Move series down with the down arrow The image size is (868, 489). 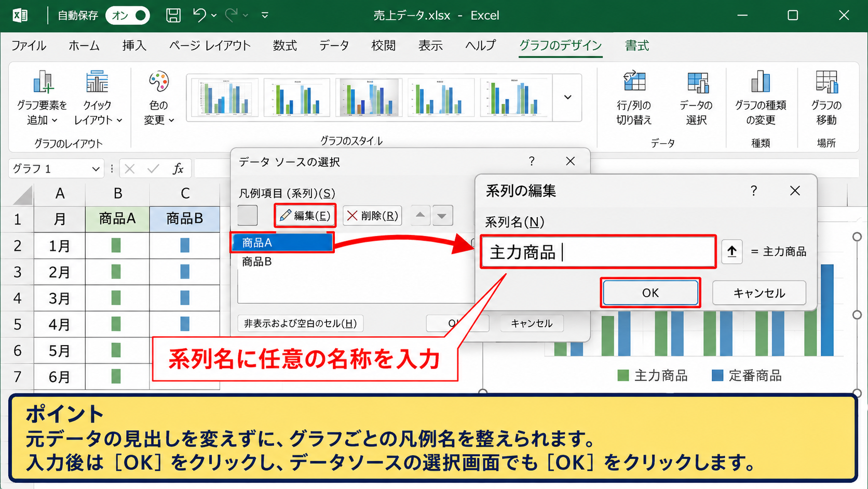pos(442,215)
